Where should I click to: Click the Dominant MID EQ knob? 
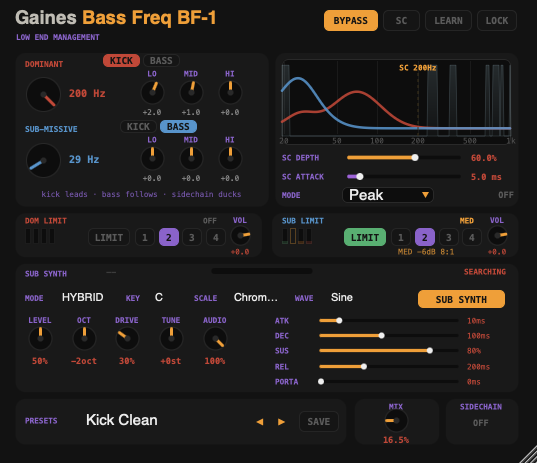click(191, 92)
